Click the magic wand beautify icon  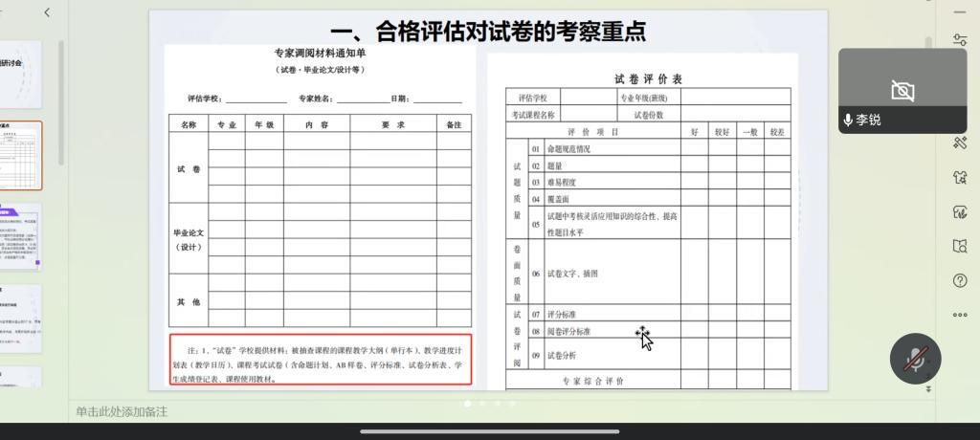pyautogui.click(x=960, y=143)
